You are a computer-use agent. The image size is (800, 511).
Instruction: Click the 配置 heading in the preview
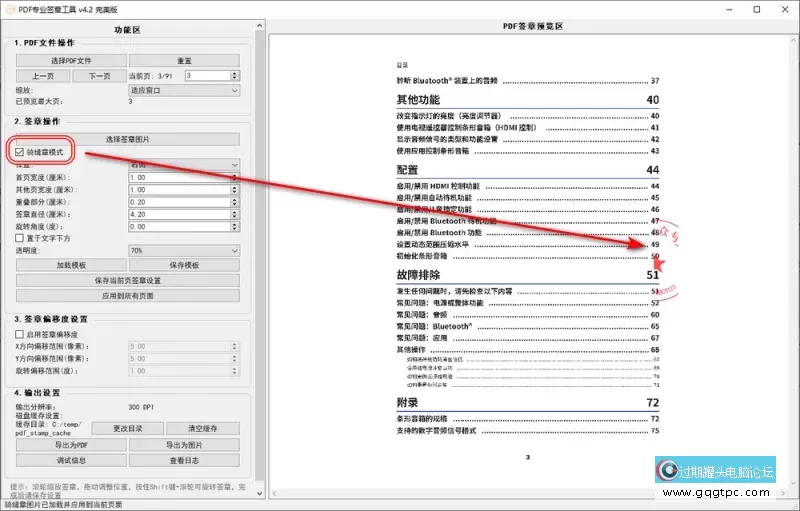point(407,170)
